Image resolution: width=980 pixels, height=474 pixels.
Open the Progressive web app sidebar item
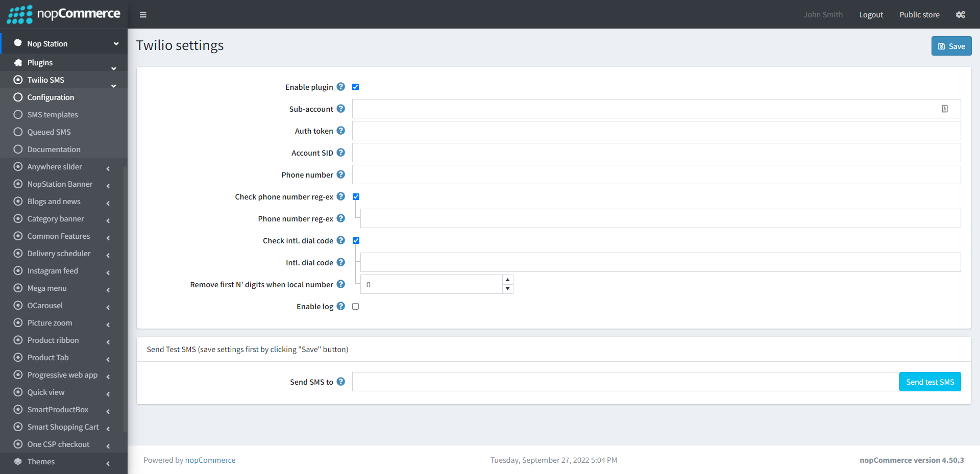click(x=64, y=375)
